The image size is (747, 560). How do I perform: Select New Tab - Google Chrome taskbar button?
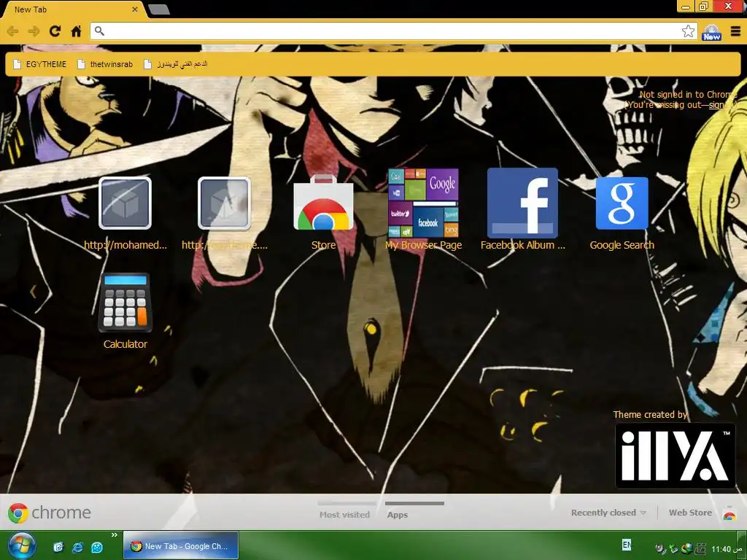point(181,545)
